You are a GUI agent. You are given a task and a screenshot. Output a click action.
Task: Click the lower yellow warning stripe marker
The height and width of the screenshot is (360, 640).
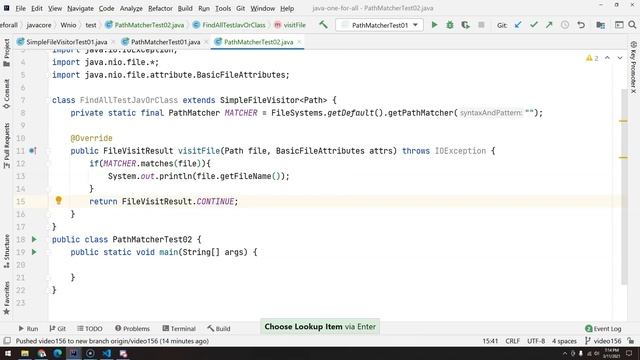tap(623, 157)
